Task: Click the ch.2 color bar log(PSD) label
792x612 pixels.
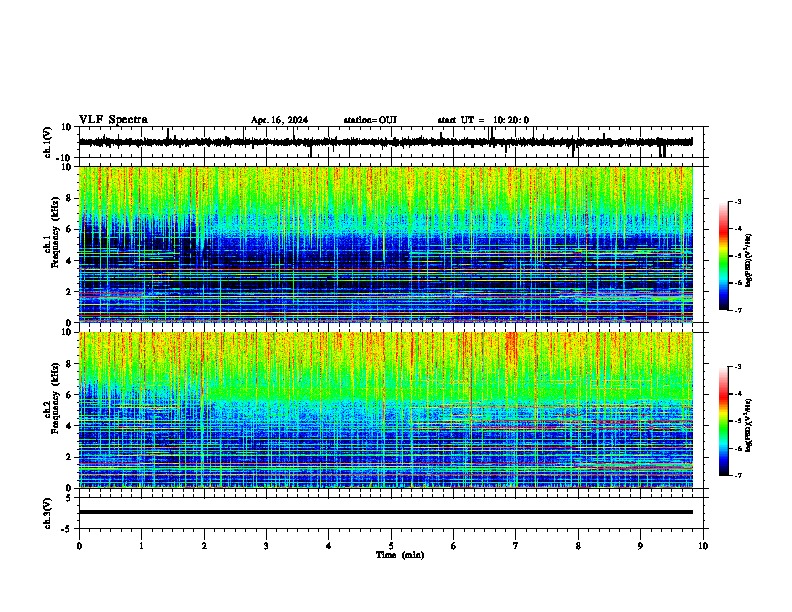Action: point(749,426)
